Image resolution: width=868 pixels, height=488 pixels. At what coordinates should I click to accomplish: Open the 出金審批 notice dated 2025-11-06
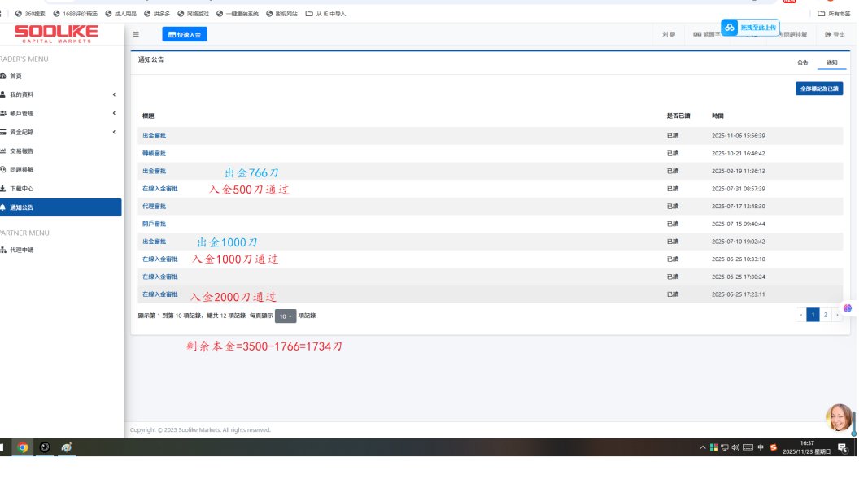pos(154,136)
